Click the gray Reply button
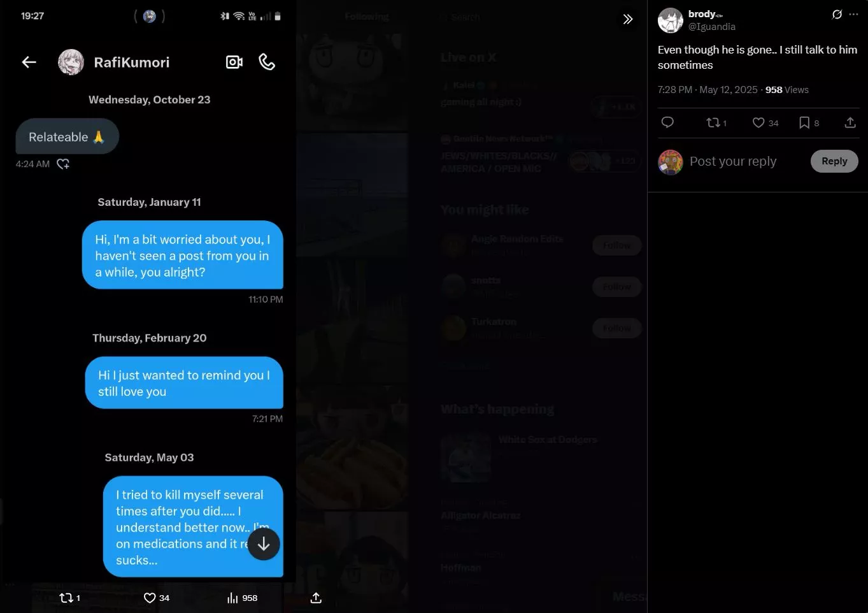Image resolution: width=868 pixels, height=613 pixels. pyautogui.click(x=834, y=161)
